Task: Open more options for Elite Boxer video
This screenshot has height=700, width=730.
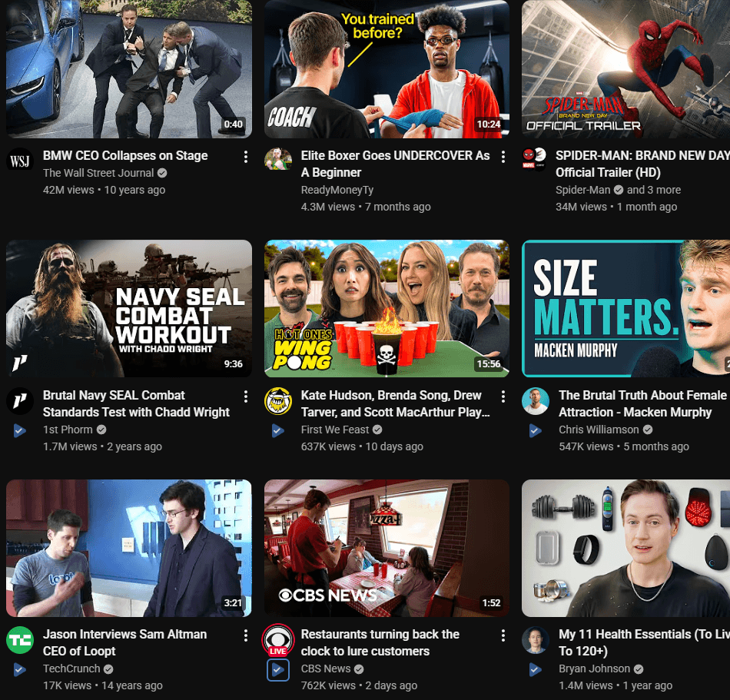Action: 503,157
